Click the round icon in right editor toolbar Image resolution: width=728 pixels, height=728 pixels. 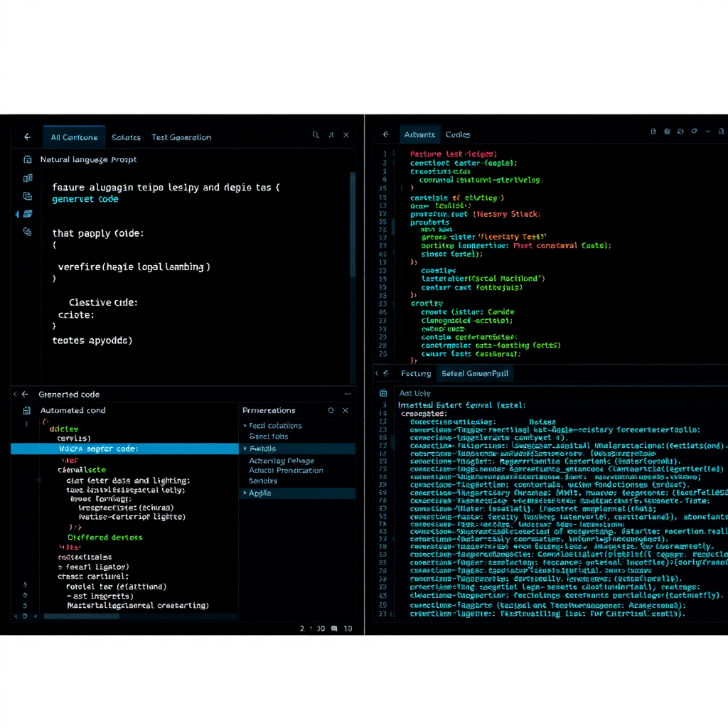pyautogui.click(x=694, y=132)
